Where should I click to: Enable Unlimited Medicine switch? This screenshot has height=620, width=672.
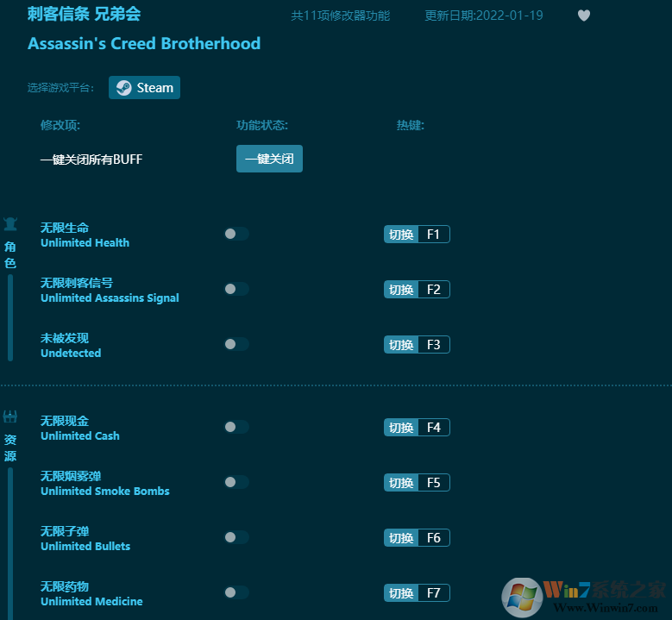click(236, 592)
